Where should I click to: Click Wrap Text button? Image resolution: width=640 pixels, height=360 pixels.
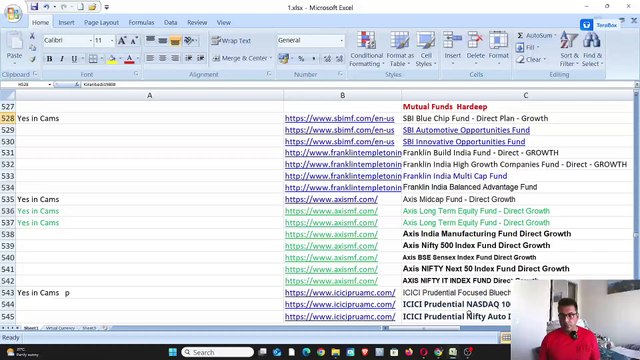231,40
